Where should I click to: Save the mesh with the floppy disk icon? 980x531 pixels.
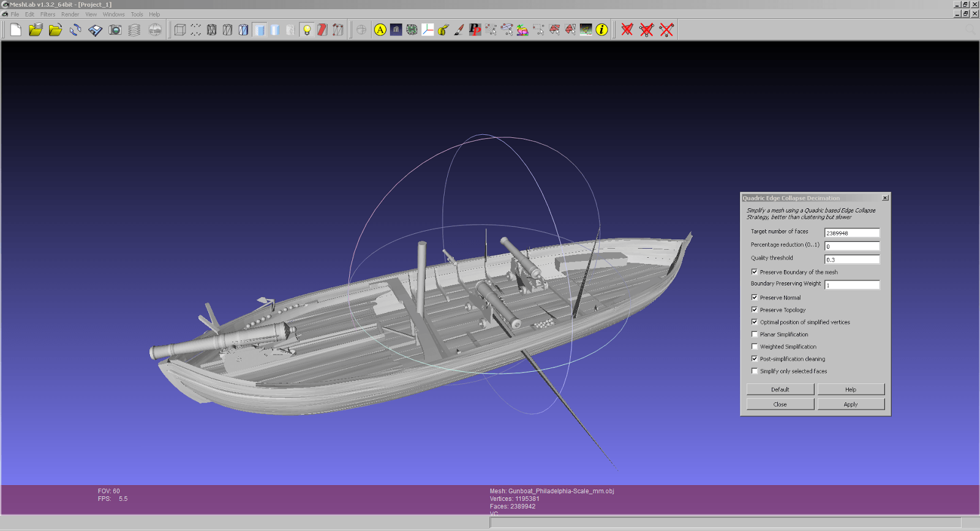point(95,29)
